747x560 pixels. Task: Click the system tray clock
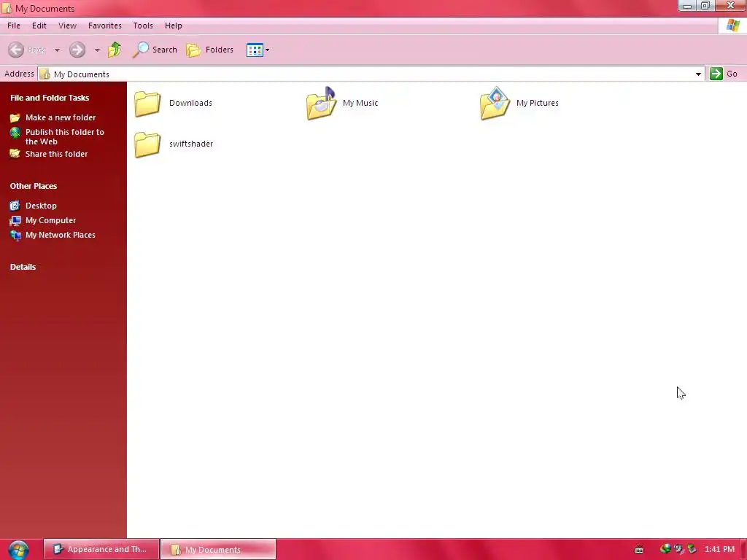tap(719, 549)
